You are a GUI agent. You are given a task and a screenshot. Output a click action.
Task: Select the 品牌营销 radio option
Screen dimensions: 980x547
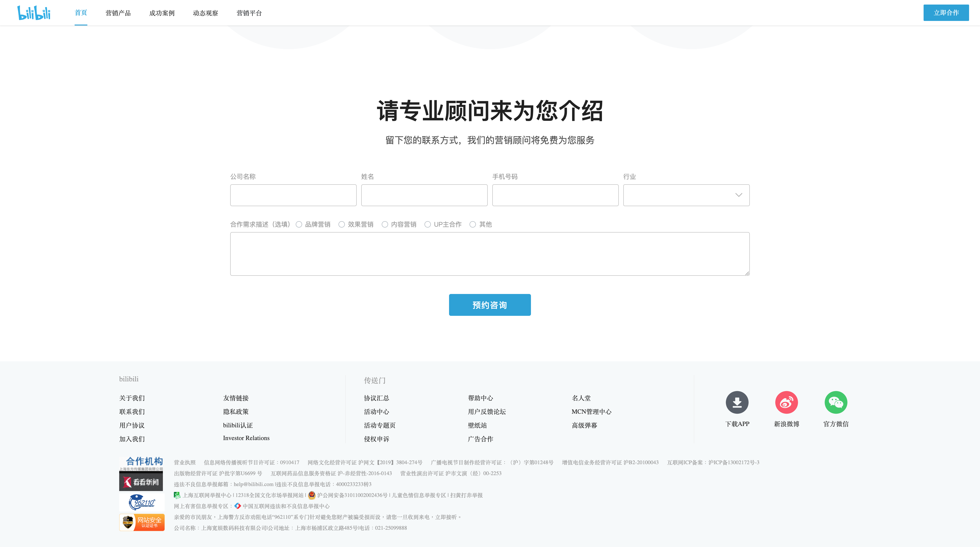pyautogui.click(x=299, y=224)
